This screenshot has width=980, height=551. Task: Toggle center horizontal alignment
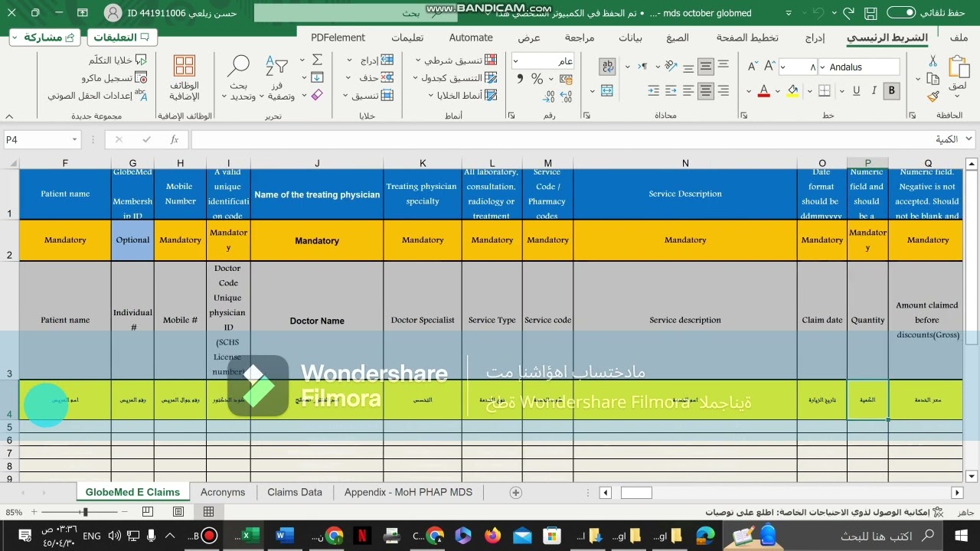706,91
